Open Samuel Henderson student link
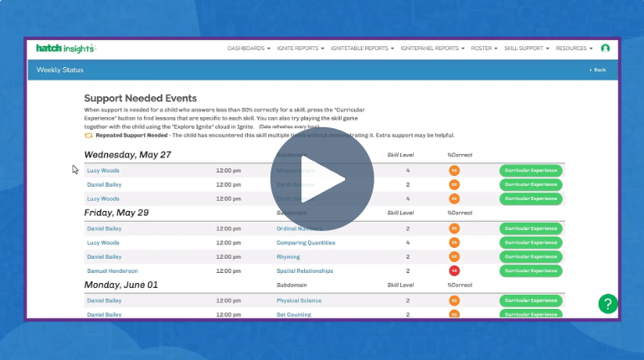This screenshot has height=360, width=644. [112, 271]
